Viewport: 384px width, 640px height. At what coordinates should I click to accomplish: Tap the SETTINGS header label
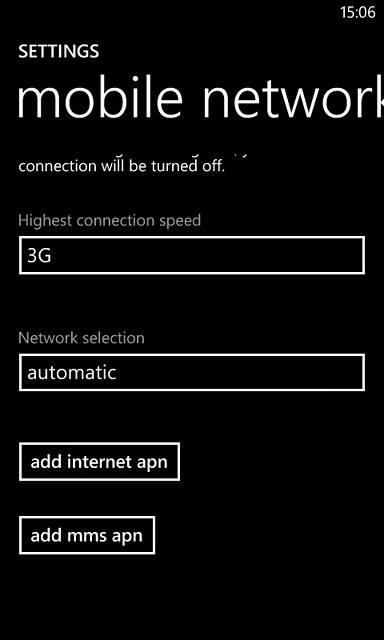(x=58, y=51)
